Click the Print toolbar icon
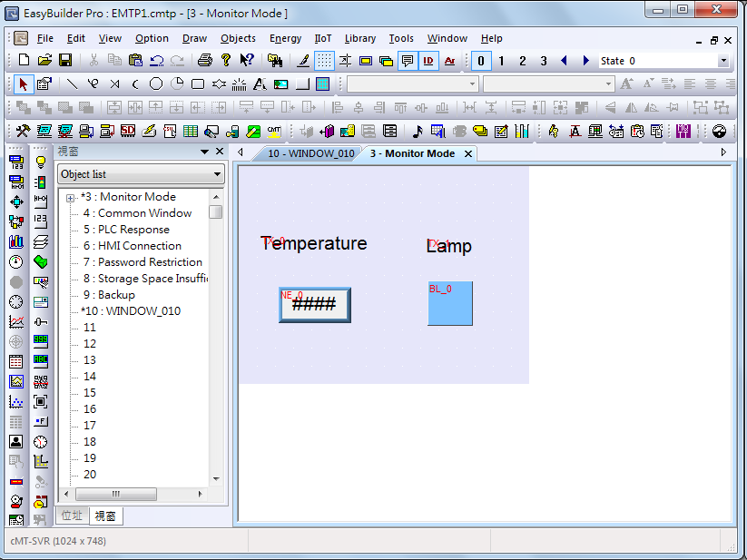 point(205,61)
